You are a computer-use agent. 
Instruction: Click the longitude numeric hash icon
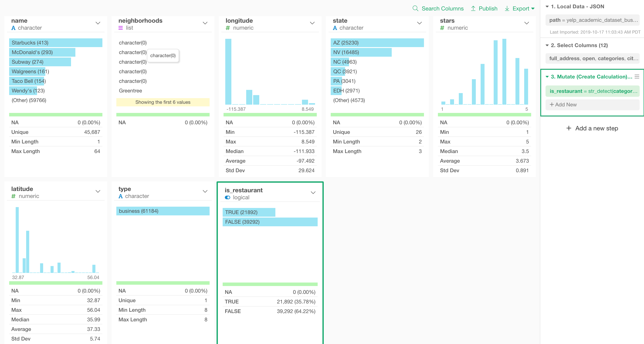227,28
